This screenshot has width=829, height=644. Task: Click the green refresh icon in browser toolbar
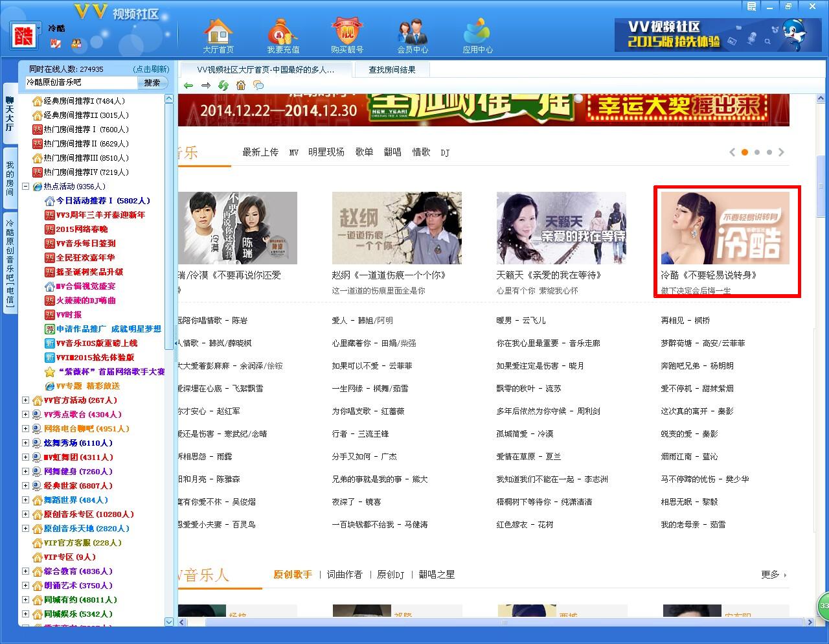tap(223, 86)
